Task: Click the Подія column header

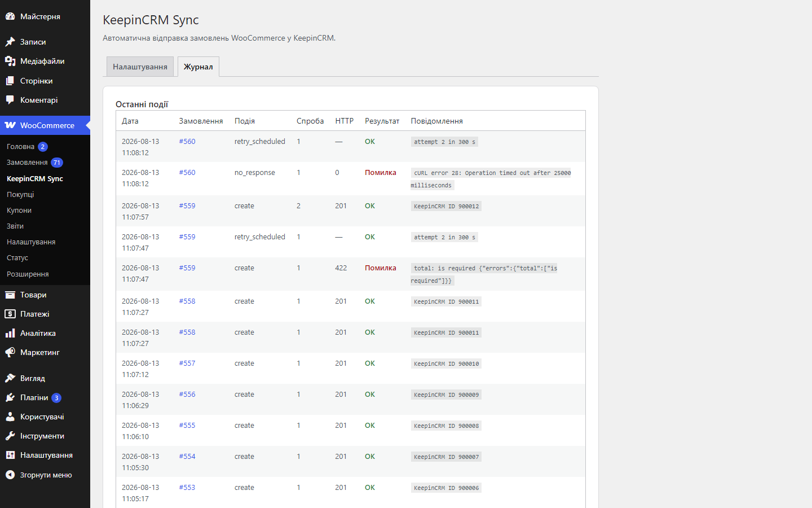Action: click(x=245, y=121)
